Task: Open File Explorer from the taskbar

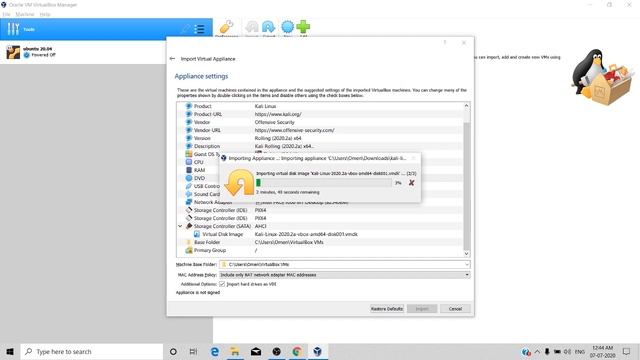Action: pyautogui.click(x=235, y=351)
